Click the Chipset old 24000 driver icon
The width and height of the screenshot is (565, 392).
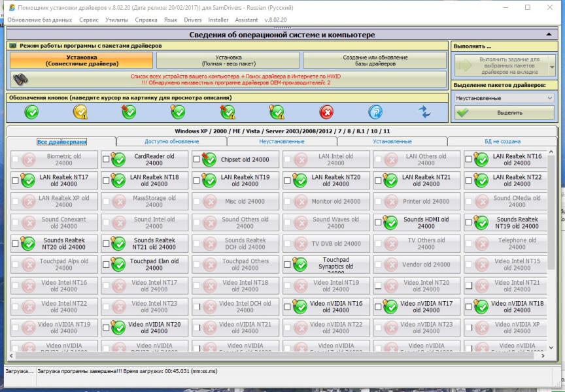tap(209, 160)
